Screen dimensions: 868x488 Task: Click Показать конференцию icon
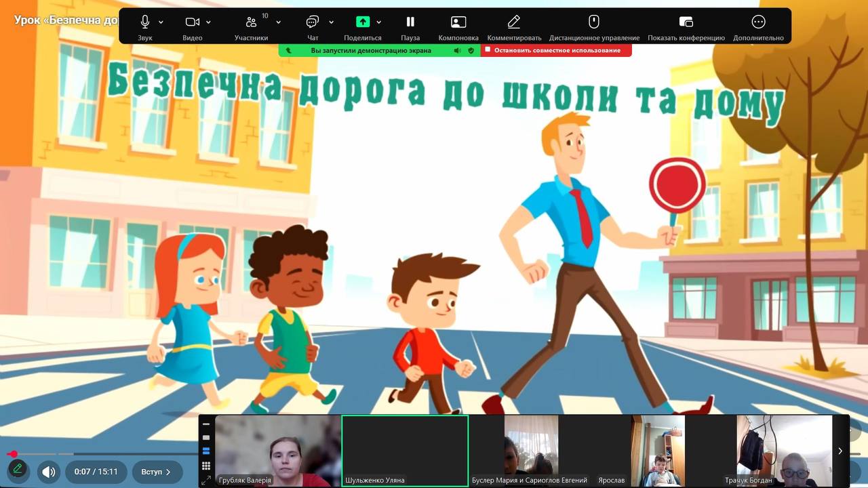[x=686, y=22]
